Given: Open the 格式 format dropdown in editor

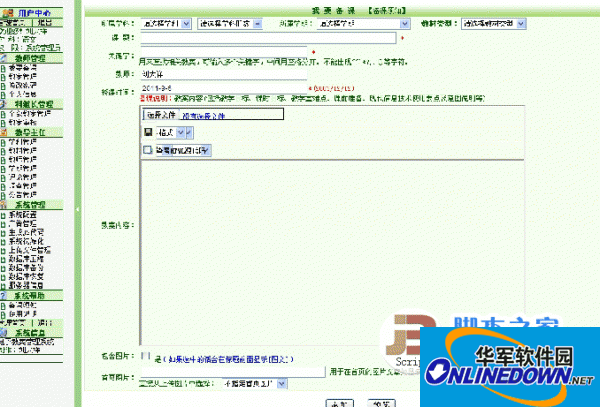Looking at the screenshot, I should coord(175,132).
